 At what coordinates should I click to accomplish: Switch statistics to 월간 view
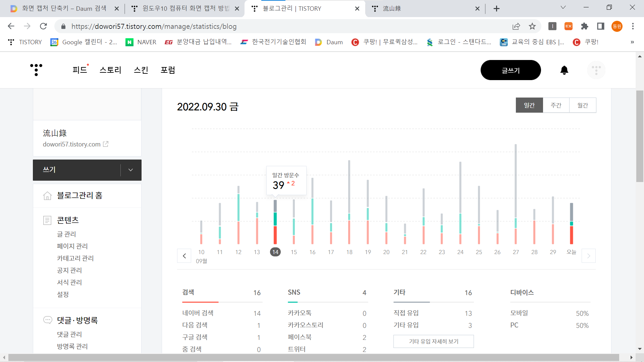[x=583, y=105]
